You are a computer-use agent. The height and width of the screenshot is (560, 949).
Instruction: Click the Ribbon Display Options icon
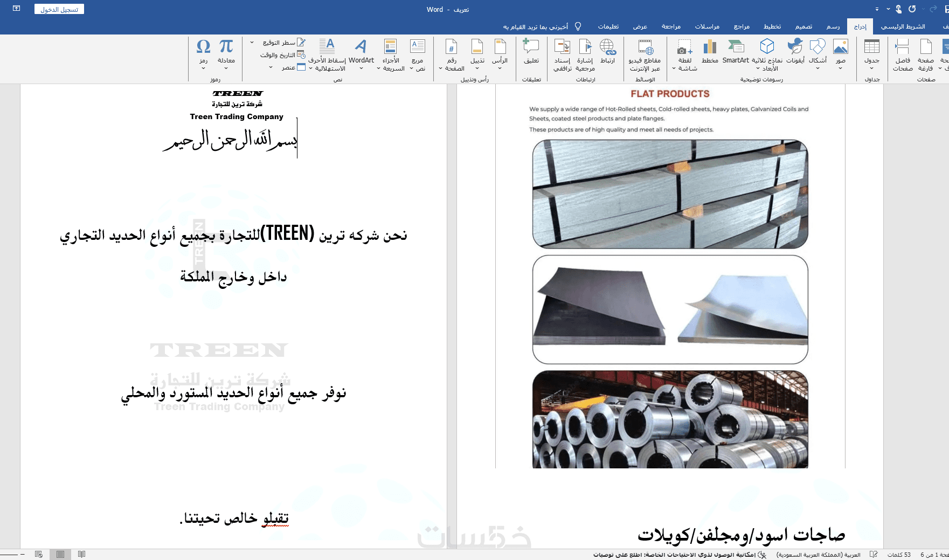17,9
